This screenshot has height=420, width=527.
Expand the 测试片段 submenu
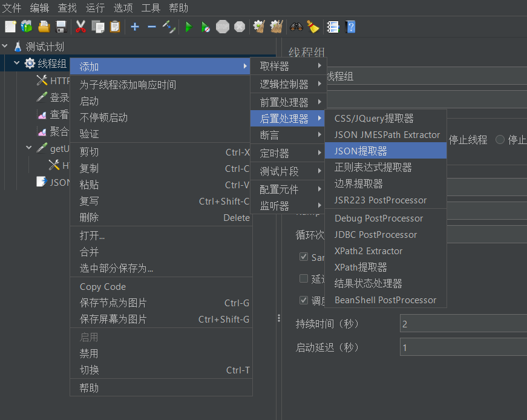287,171
